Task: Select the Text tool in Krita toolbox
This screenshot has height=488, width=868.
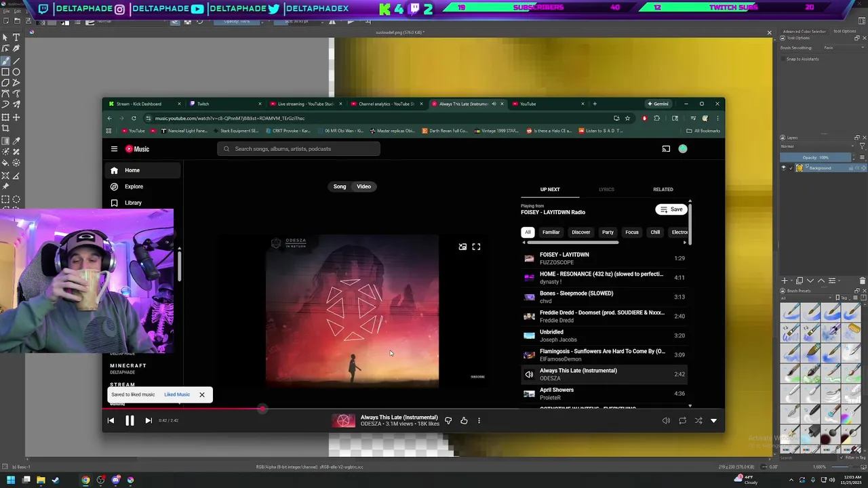Action: point(16,37)
